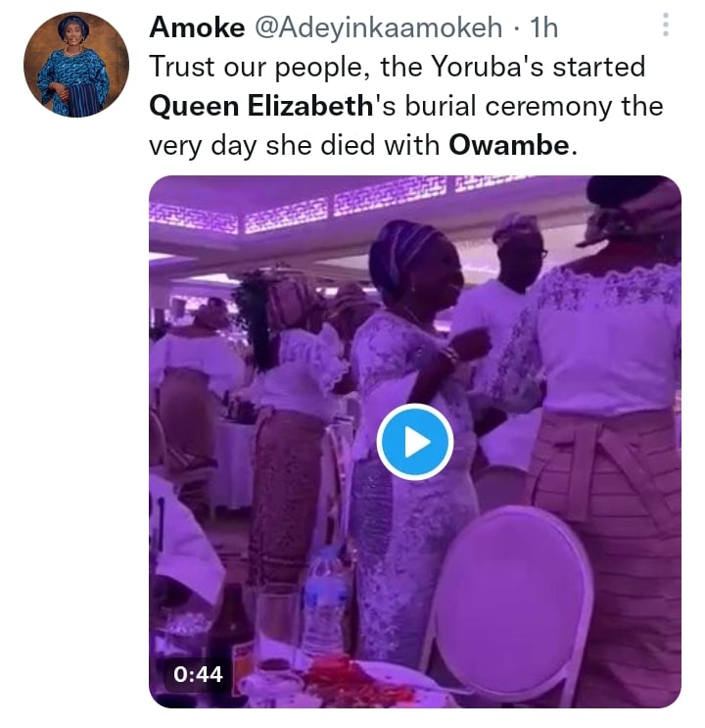Click the dark bottle beside the glass in the video
705x728 pixels.
pyautogui.click(x=232, y=643)
